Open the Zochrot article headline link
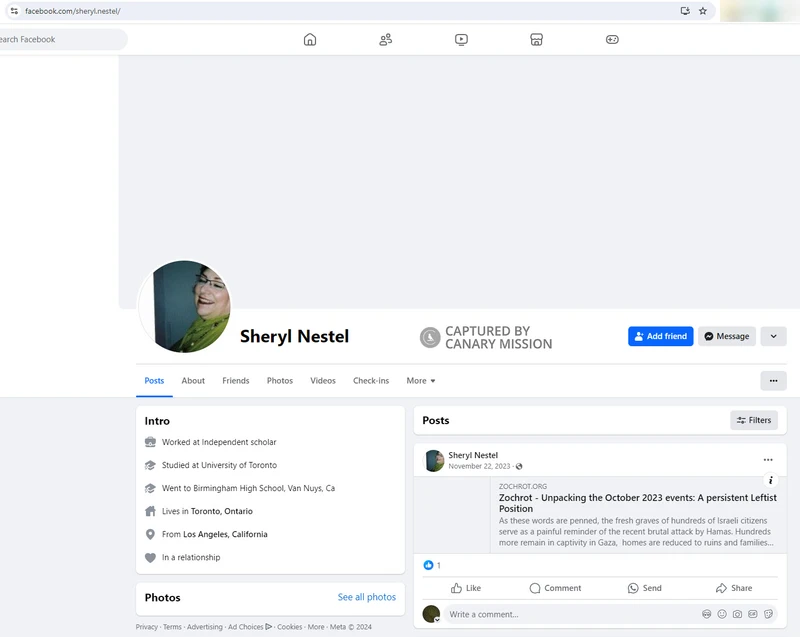The image size is (800, 637). tap(638, 503)
